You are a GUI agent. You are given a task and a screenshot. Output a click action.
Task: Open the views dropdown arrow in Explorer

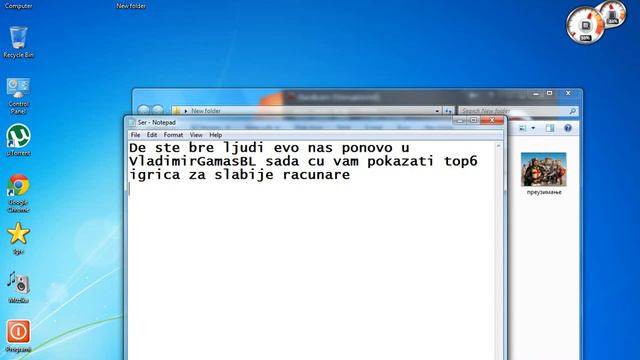click(x=533, y=129)
